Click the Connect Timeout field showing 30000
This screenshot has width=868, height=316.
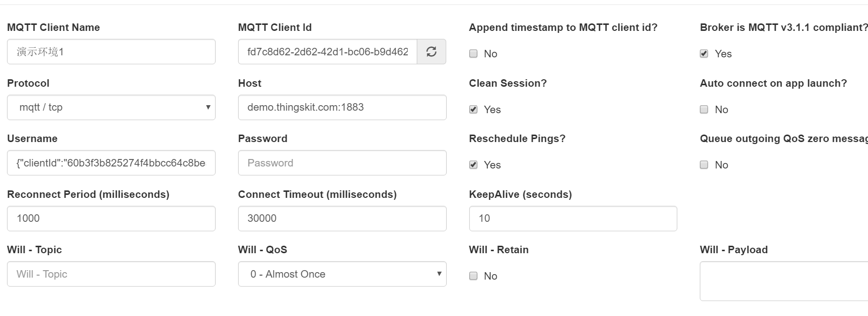pyautogui.click(x=342, y=218)
